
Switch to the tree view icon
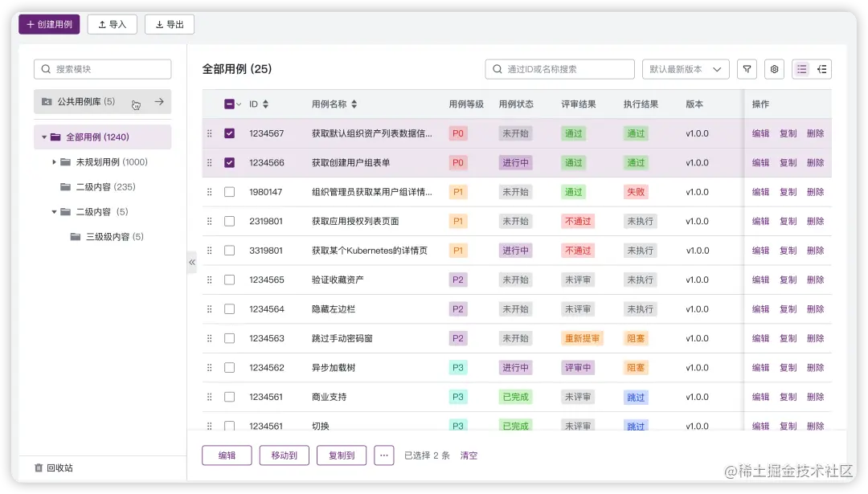[821, 69]
